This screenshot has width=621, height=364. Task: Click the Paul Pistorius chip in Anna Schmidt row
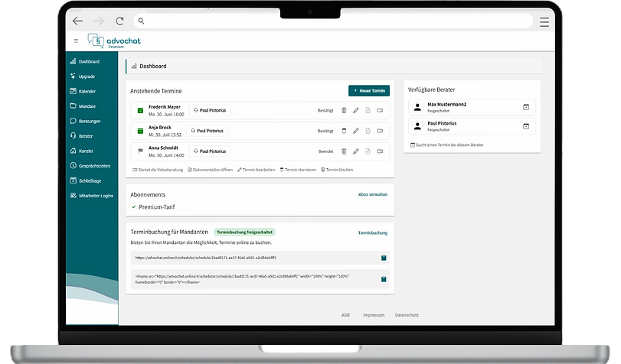[210, 151]
